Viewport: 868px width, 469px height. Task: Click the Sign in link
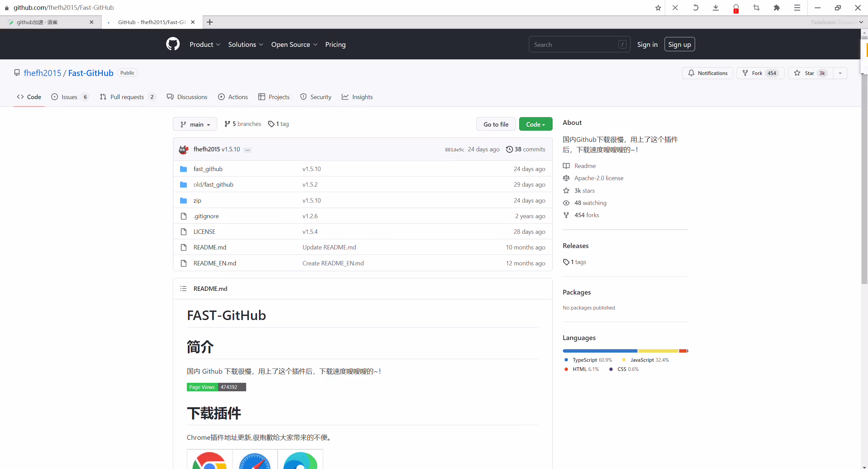(x=647, y=44)
